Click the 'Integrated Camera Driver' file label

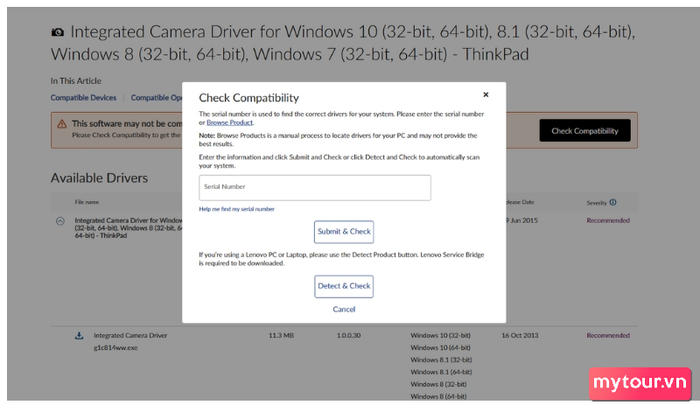coord(130,335)
